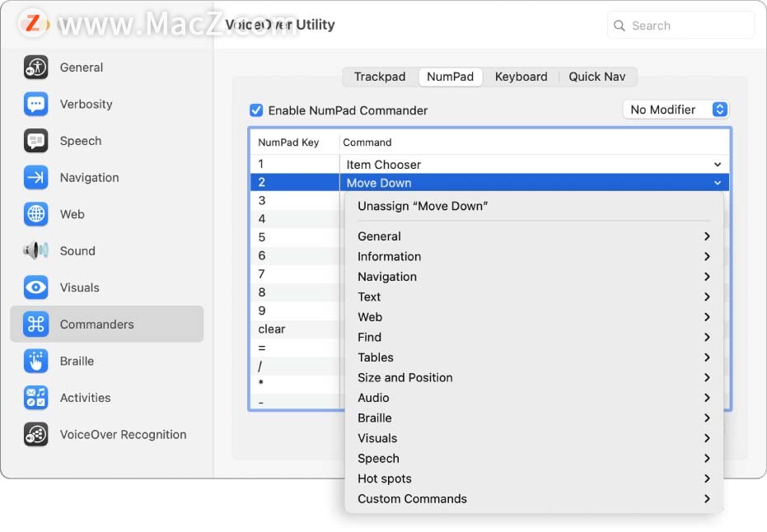Image resolution: width=767 pixels, height=532 pixels.
Task: Expand the Visuals submenu in popup menu
Action: [534, 439]
